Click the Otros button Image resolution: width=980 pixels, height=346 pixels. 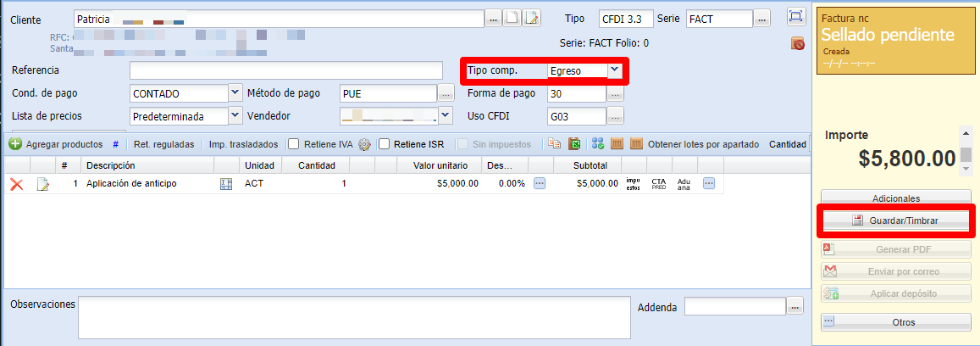[895, 322]
